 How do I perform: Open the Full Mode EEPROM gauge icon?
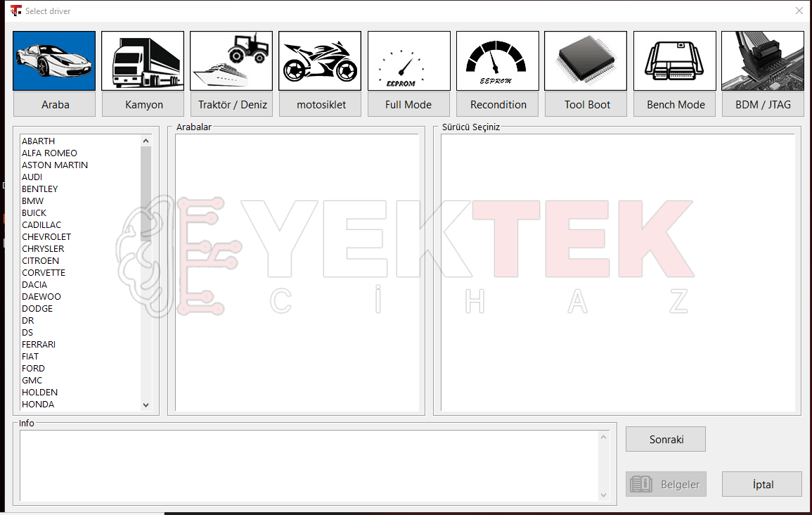[409, 61]
